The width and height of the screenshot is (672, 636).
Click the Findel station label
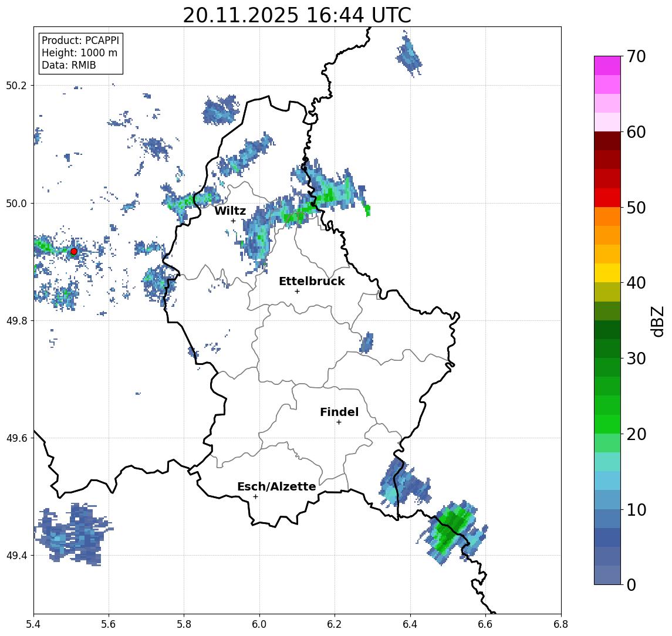click(339, 412)
